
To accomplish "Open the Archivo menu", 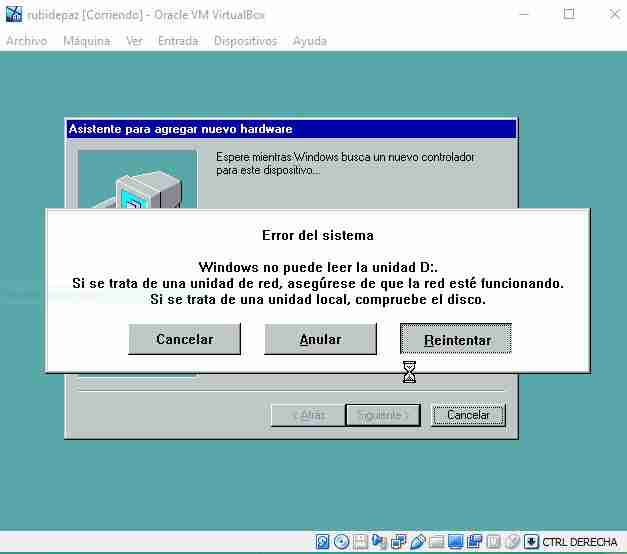I will coord(26,41).
